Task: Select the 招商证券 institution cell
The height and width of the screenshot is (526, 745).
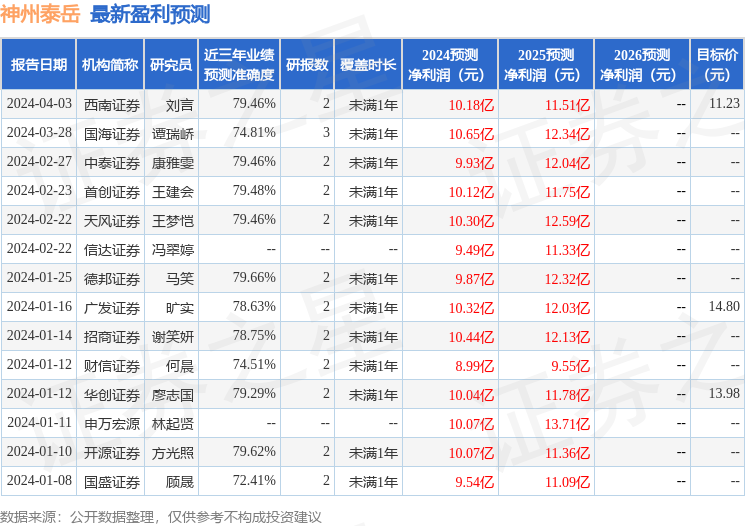Action: coord(112,337)
